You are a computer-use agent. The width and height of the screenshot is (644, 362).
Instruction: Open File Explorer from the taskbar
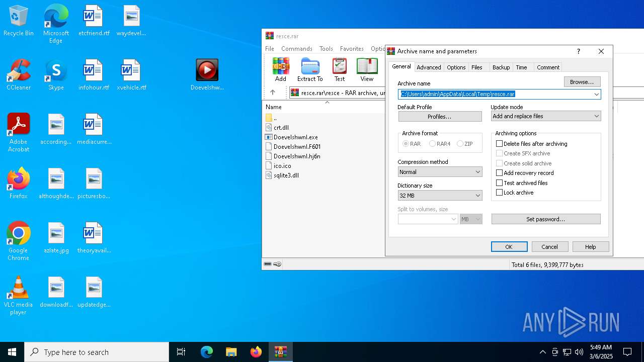pos(231,352)
